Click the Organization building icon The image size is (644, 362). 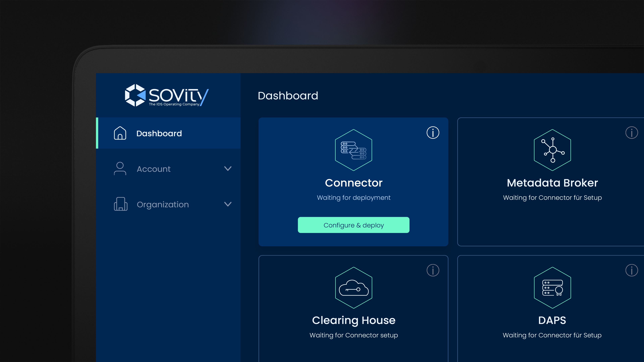point(121,204)
